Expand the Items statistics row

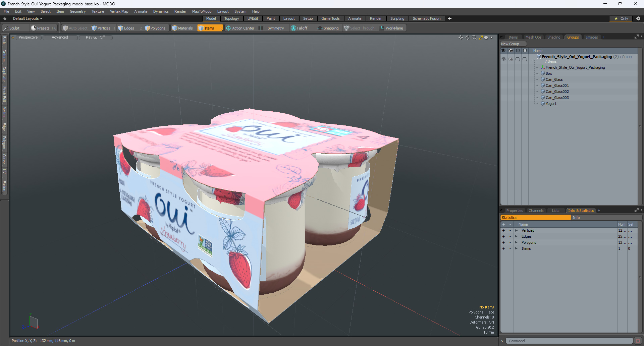point(516,248)
